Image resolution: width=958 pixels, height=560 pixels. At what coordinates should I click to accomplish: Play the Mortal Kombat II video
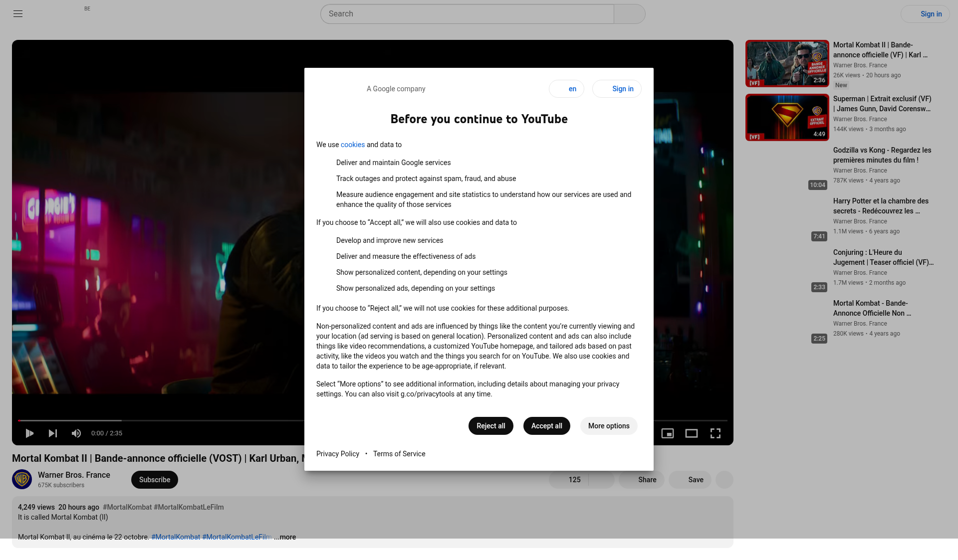[x=29, y=433]
